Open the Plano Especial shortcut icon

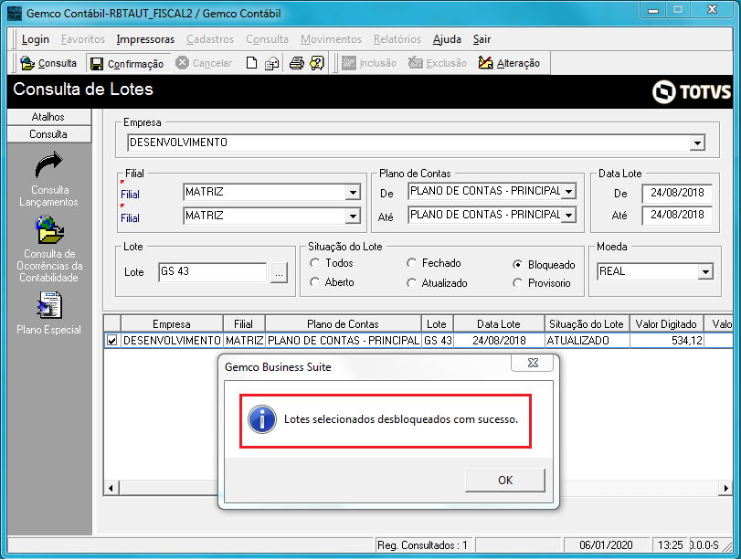click(x=49, y=305)
